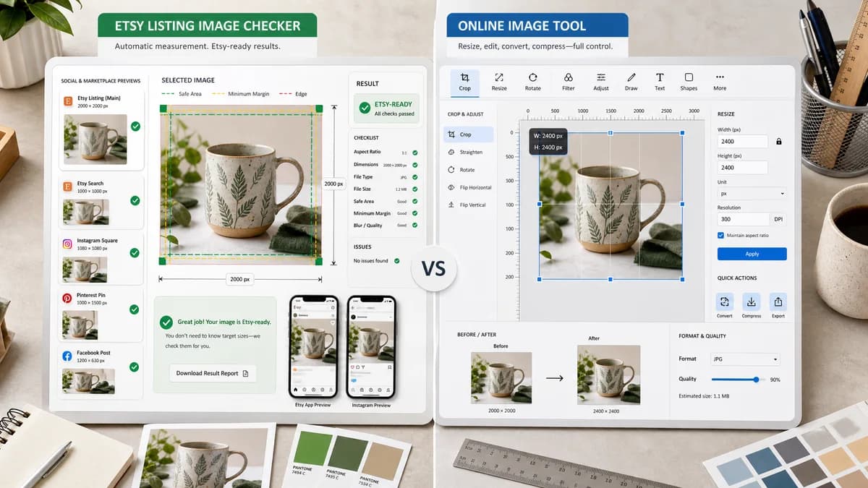Click the "2000 × 2000" label under Before

[x=501, y=410]
